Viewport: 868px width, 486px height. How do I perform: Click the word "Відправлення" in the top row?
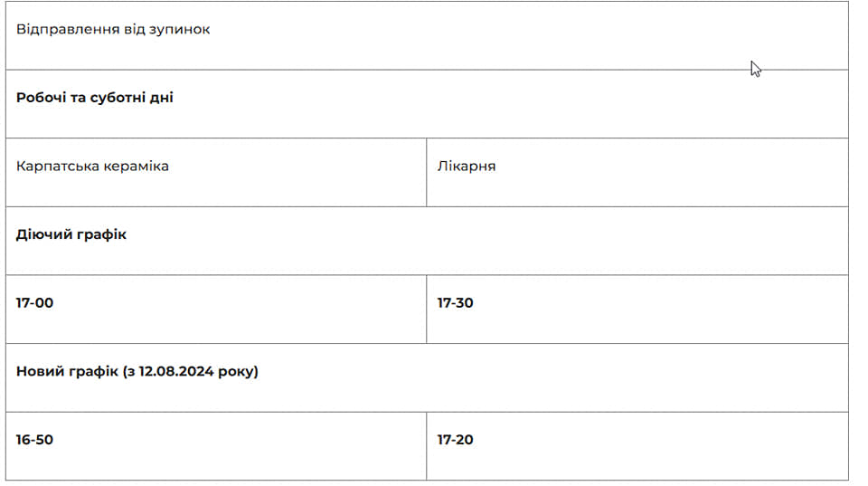tap(68, 30)
